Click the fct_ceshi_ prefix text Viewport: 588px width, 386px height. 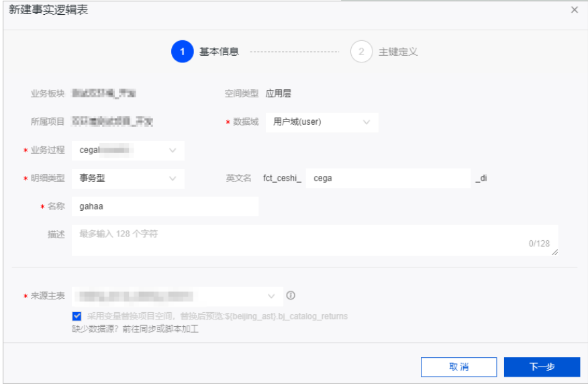click(x=282, y=178)
